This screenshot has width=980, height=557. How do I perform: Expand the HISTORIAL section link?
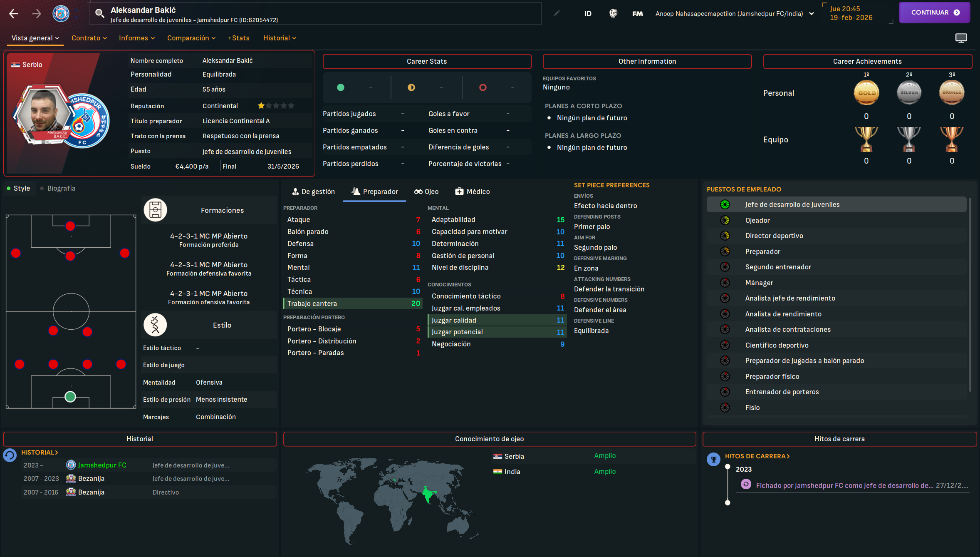[40, 452]
